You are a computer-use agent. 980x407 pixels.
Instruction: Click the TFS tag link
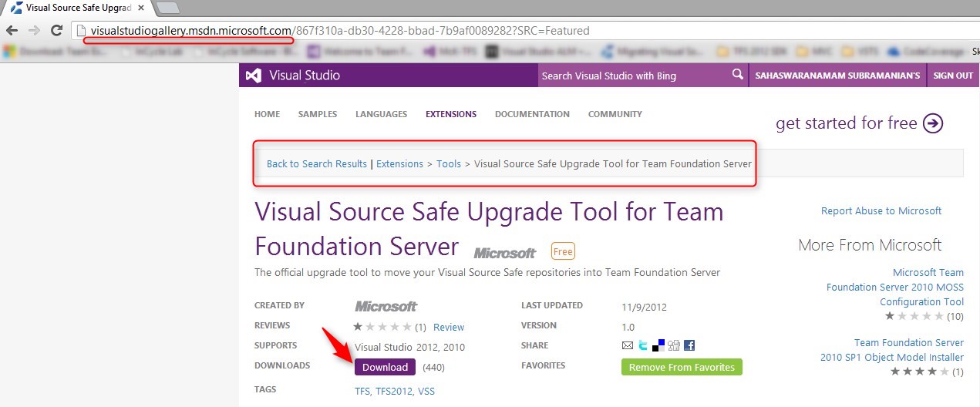click(x=363, y=391)
